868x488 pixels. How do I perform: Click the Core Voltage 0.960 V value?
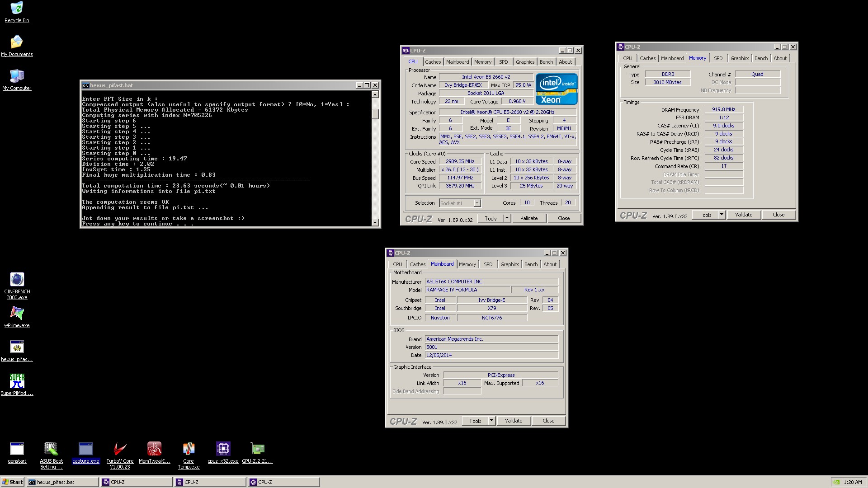coord(517,101)
